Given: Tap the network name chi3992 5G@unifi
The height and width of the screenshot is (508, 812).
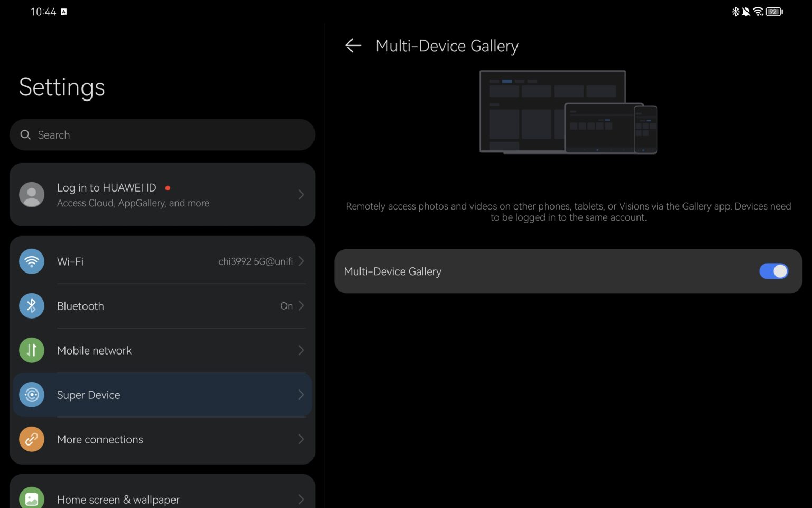Looking at the screenshot, I should (x=255, y=261).
